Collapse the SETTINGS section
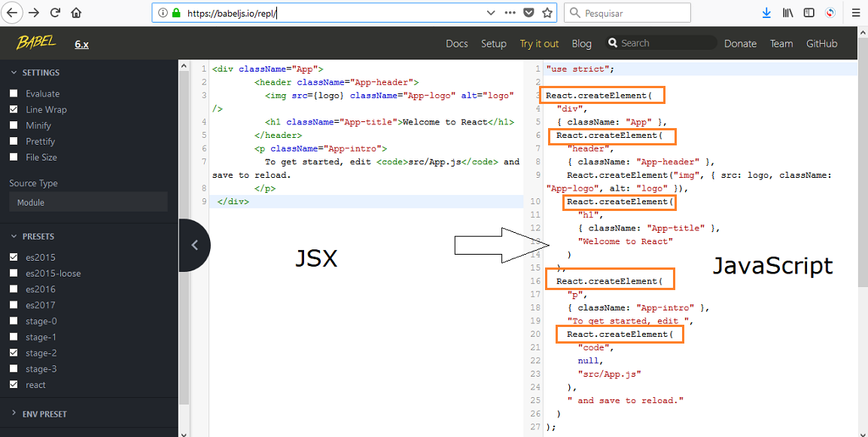The width and height of the screenshot is (868, 437). tap(35, 72)
